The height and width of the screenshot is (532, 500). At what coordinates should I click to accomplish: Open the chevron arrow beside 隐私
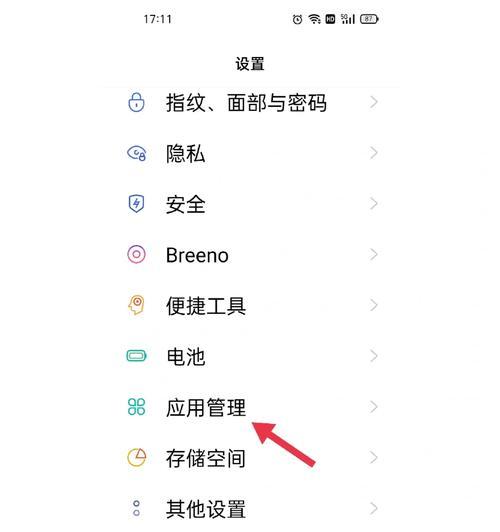[x=373, y=153]
